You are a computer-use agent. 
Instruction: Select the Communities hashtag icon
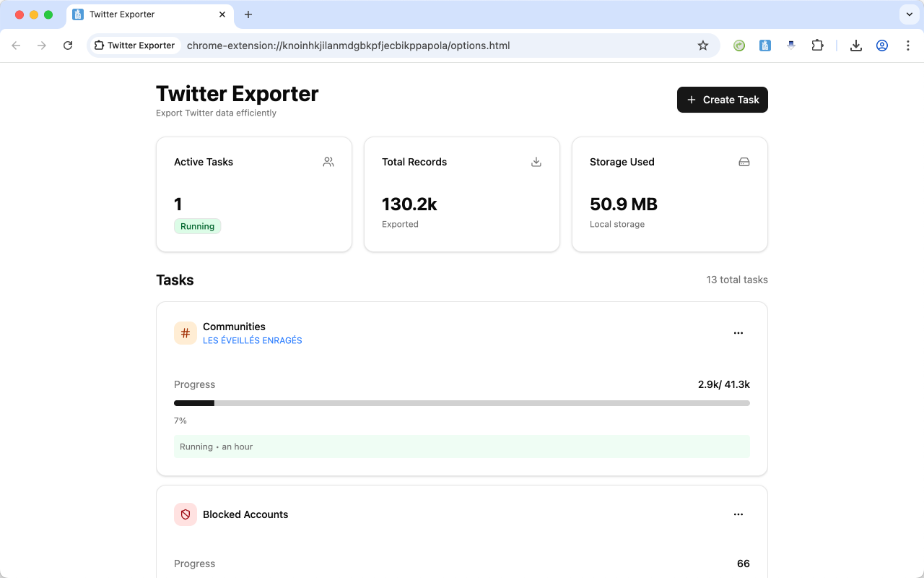[x=185, y=332]
